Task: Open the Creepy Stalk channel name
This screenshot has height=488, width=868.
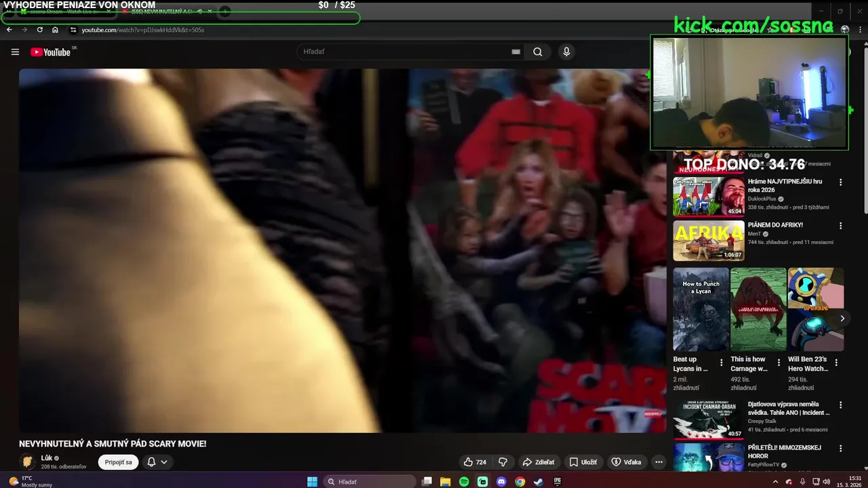Action: (762, 421)
